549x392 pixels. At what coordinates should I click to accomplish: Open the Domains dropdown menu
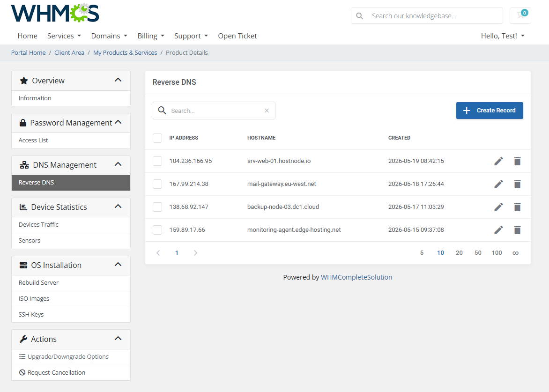109,36
